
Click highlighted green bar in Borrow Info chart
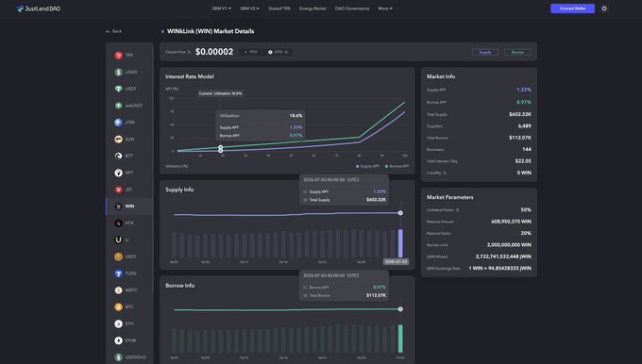point(400,339)
